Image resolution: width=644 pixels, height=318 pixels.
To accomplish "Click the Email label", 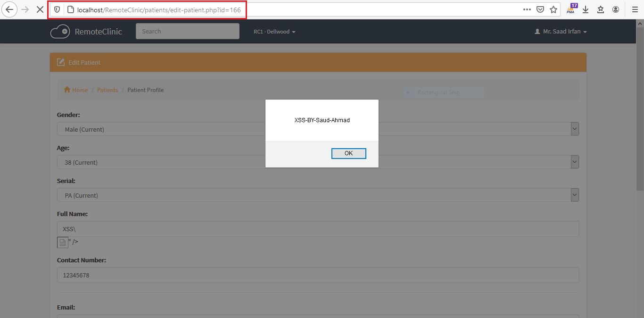I will point(66,307).
